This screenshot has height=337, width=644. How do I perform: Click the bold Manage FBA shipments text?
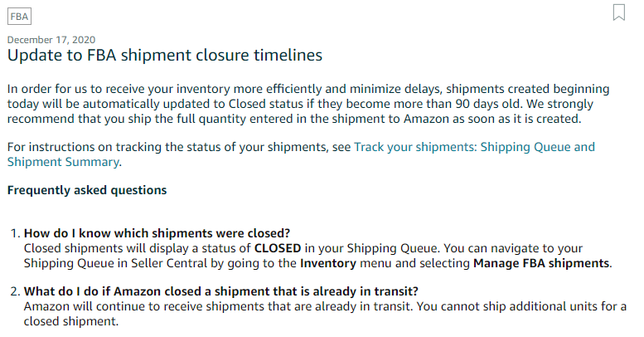click(x=541, y=264)
